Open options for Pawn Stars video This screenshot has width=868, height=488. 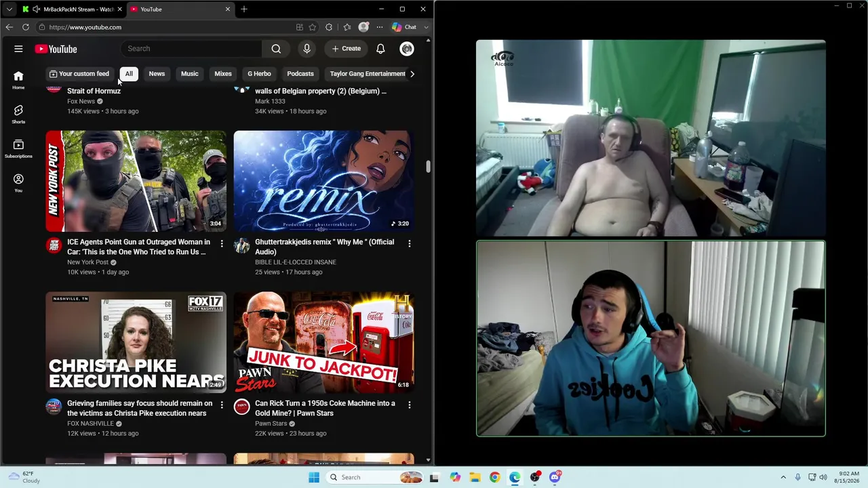[409, 404]
